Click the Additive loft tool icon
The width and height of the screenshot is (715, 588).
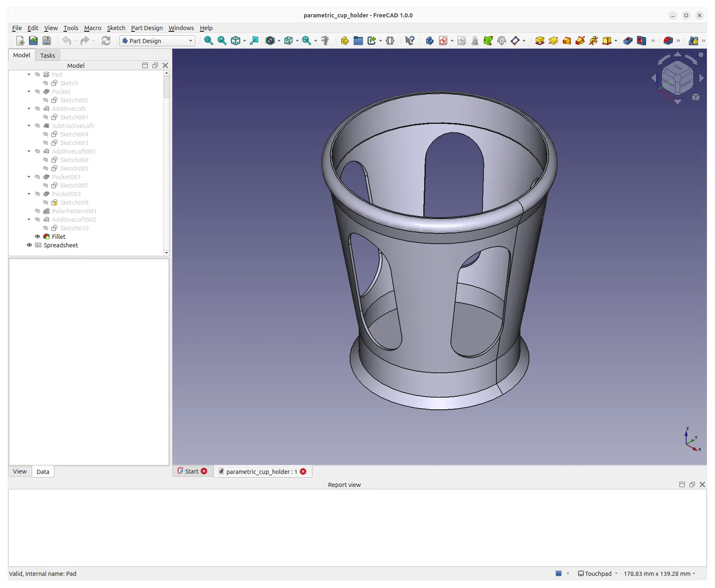click(567, 41)
